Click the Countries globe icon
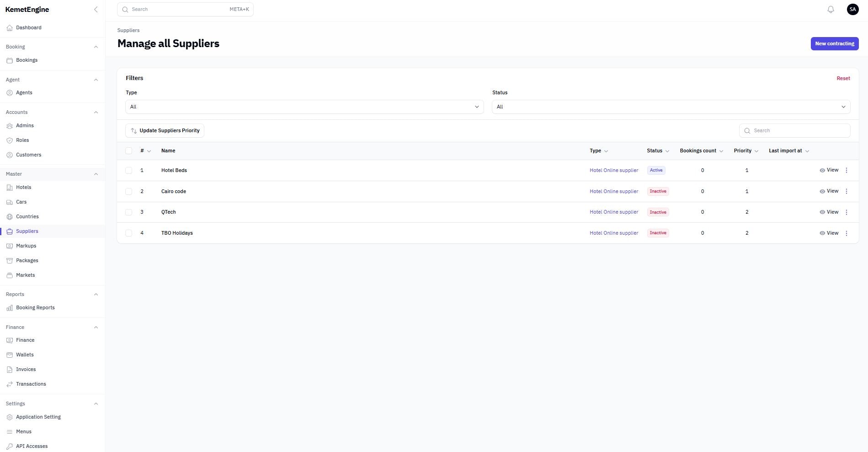868x452 pixels. (x=10, y=217)
